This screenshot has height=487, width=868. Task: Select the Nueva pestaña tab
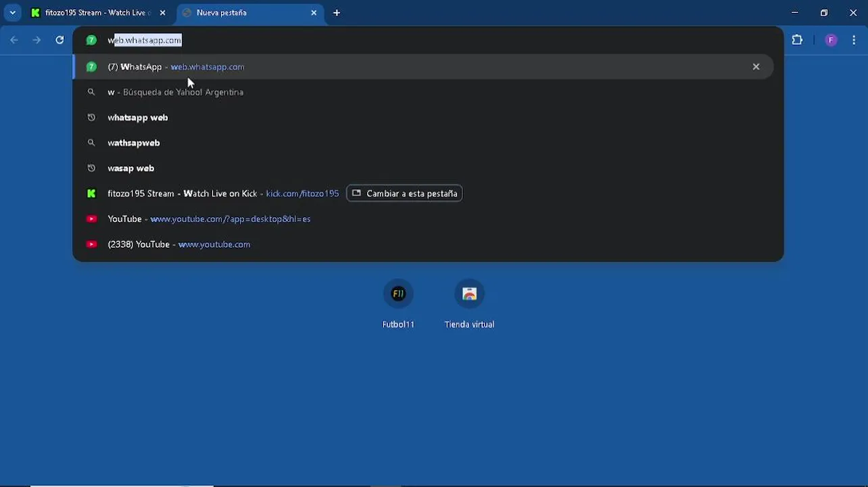(x=250, y=13)
